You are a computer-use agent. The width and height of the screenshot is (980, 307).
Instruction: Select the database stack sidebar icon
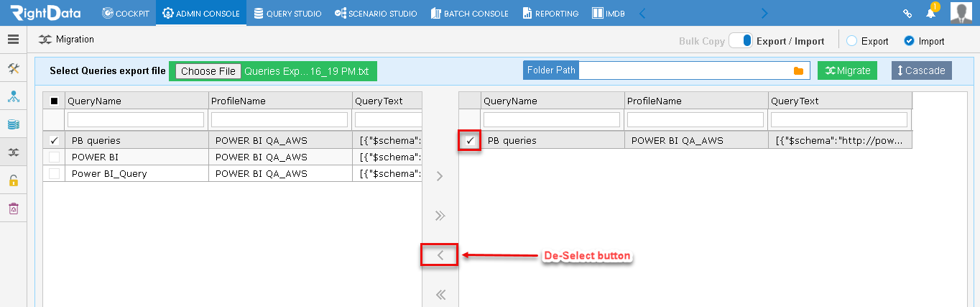tap(13, 124)
